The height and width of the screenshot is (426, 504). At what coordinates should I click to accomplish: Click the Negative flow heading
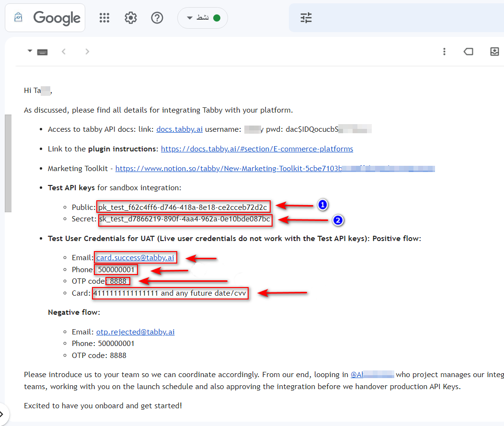click(x=74, y=312)
